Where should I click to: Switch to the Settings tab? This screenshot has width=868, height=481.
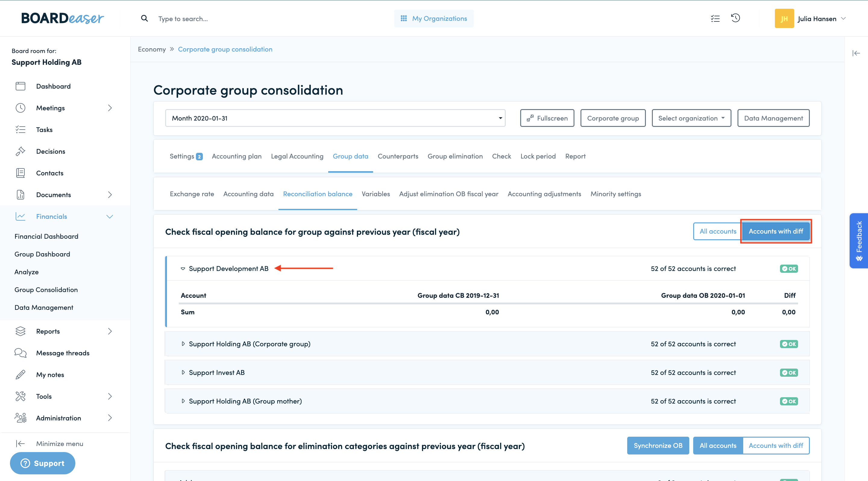click(186, 156)
